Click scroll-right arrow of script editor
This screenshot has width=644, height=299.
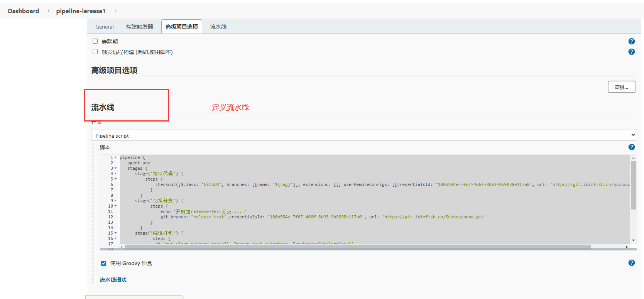(x=627, y=247)
